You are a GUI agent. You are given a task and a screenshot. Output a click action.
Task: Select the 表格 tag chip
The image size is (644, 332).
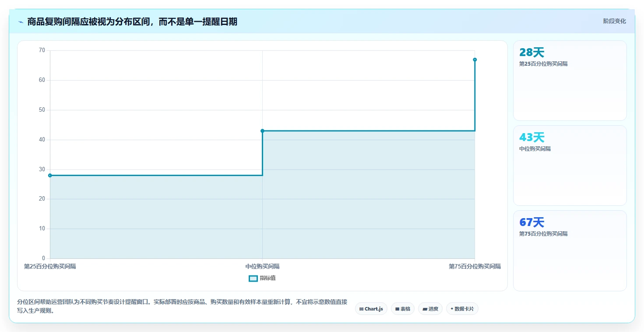coord(402,309)
